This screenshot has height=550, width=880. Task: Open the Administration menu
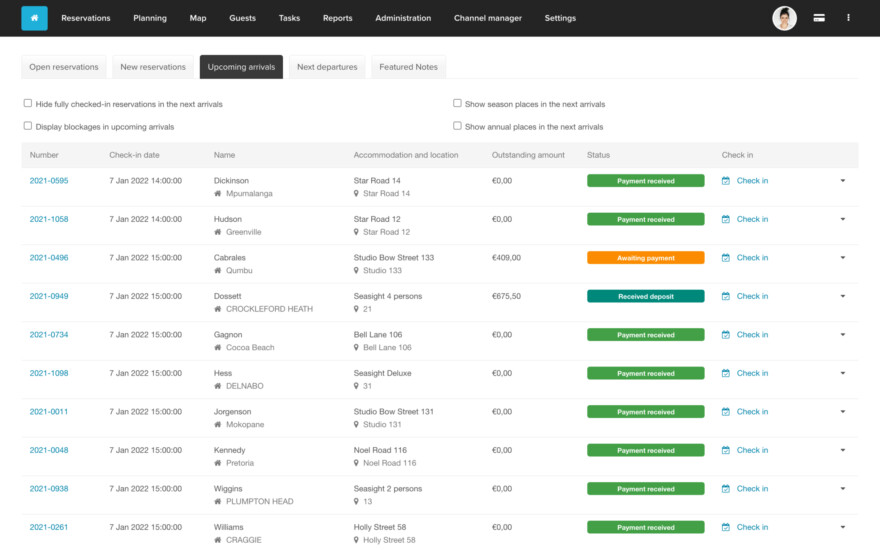click(403, 18)
